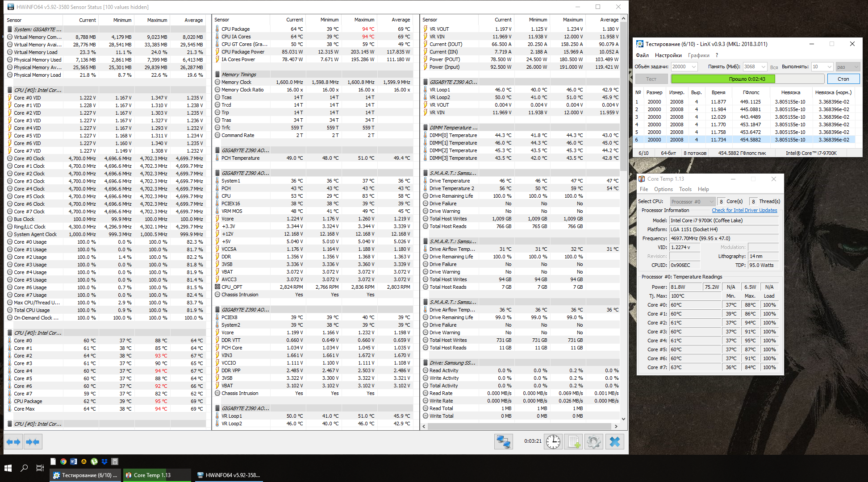Viewport: 868px width, 482px height.
Task: Click the collapse columns arrows button in HWiNFO
Action: pyautogui.click(x=33, y=442)
